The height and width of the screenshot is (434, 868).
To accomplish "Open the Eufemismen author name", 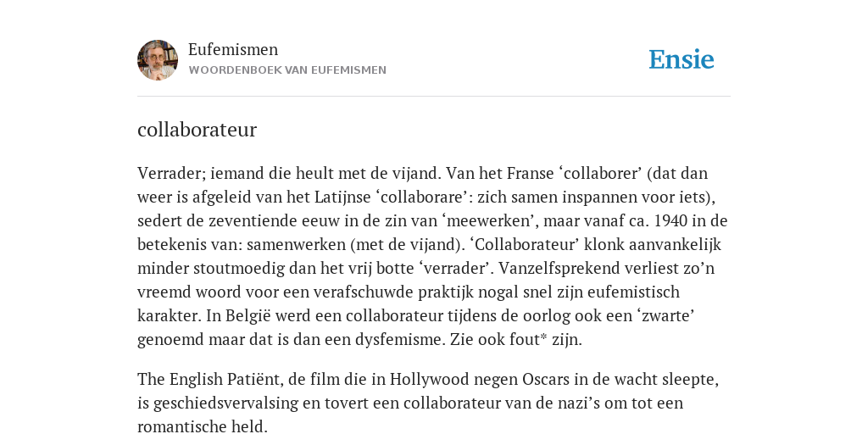I will point(233,49).
